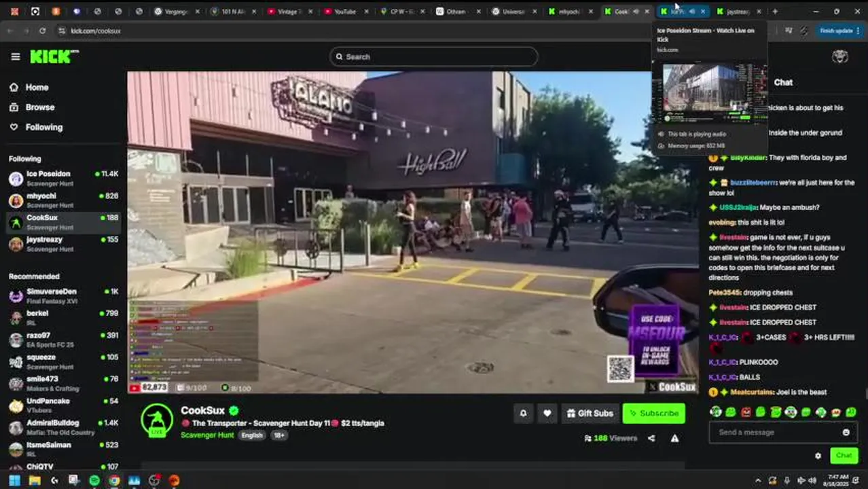Click chat scrollbar

[865, 394]
